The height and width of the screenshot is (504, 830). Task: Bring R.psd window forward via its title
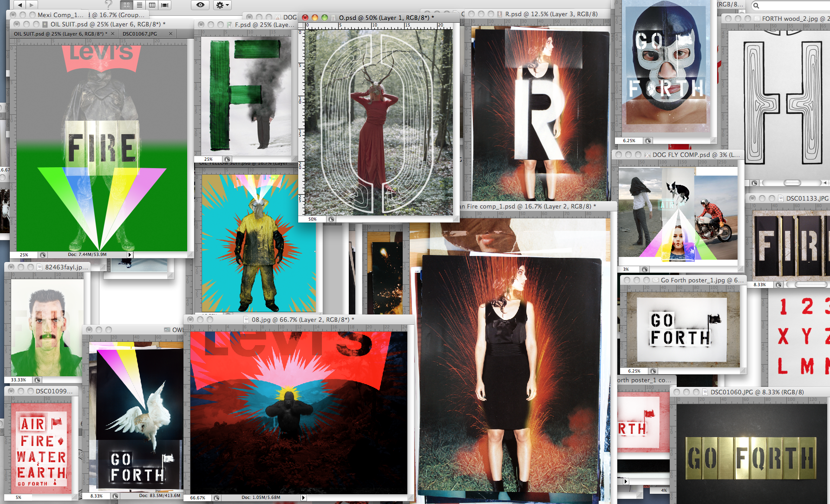tap(551, 14)
